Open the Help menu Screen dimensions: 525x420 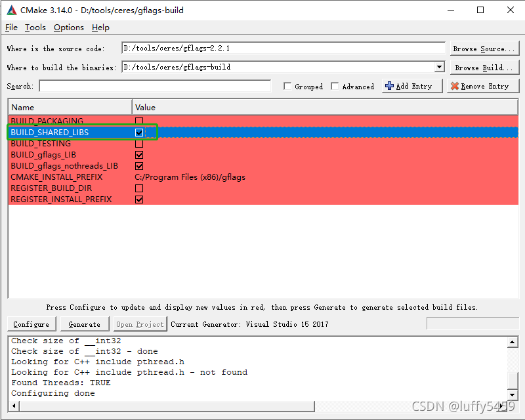click(100, 28)
